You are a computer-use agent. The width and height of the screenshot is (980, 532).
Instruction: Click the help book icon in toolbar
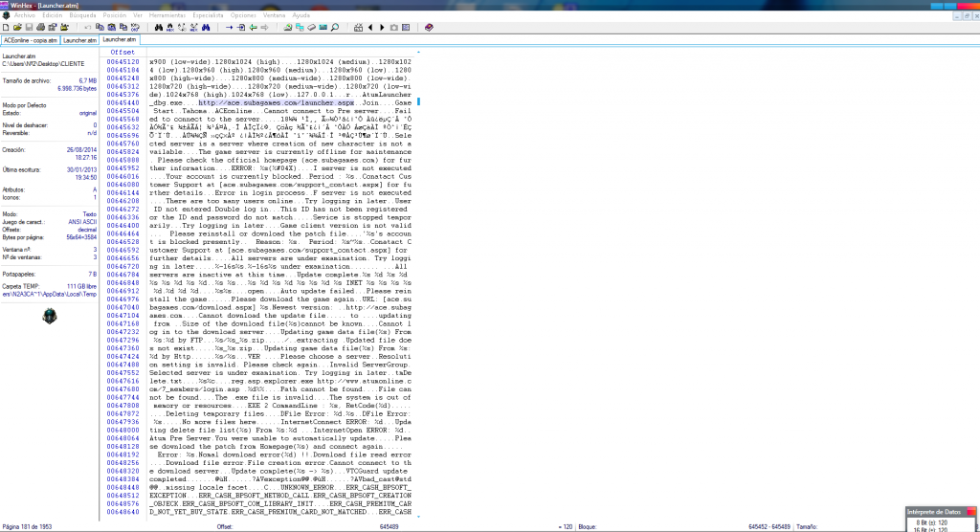coord(428,27)
